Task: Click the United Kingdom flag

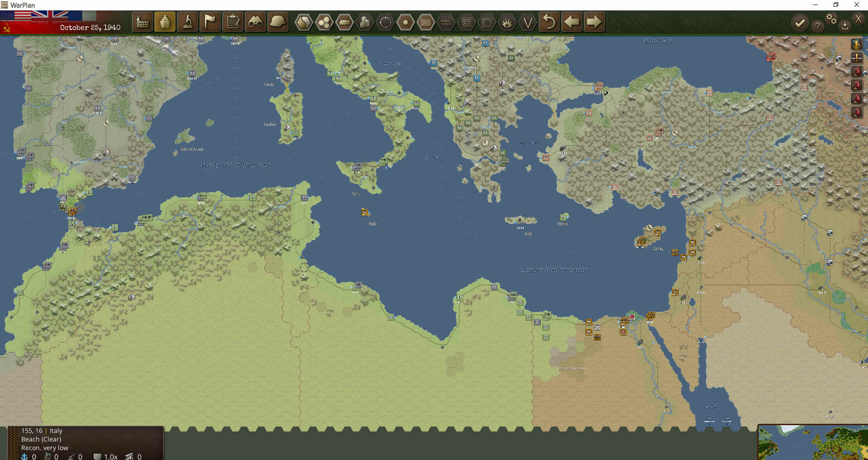Action: 50,16
